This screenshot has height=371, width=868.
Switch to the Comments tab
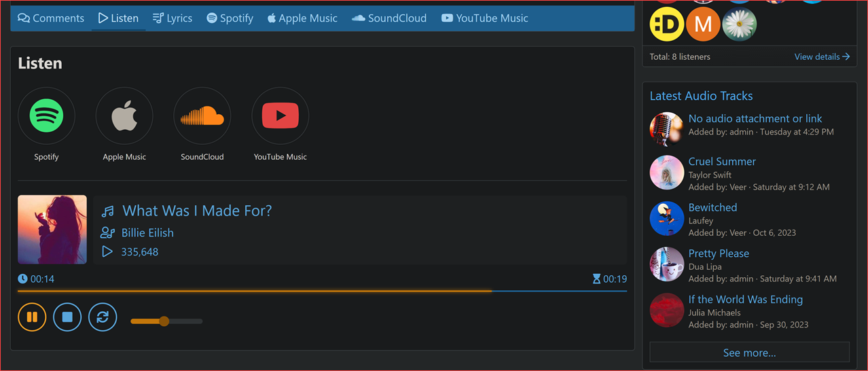point(51,18)
